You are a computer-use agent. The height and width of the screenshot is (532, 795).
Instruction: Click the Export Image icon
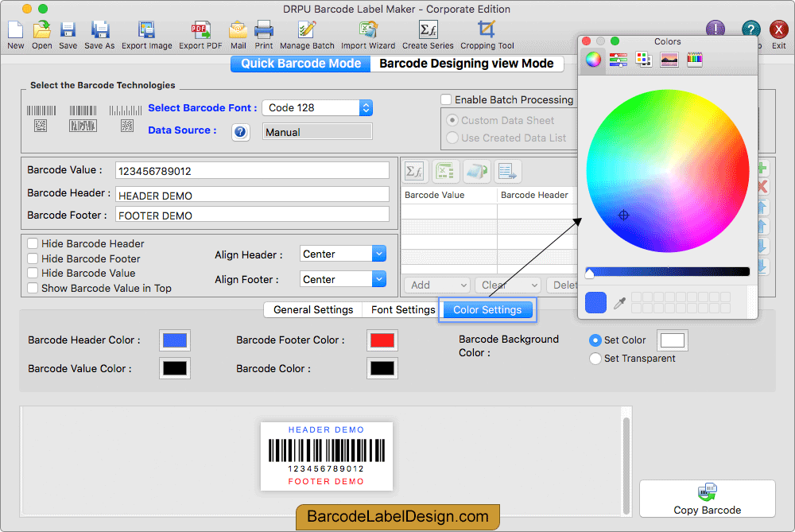(x=146, y=30)
